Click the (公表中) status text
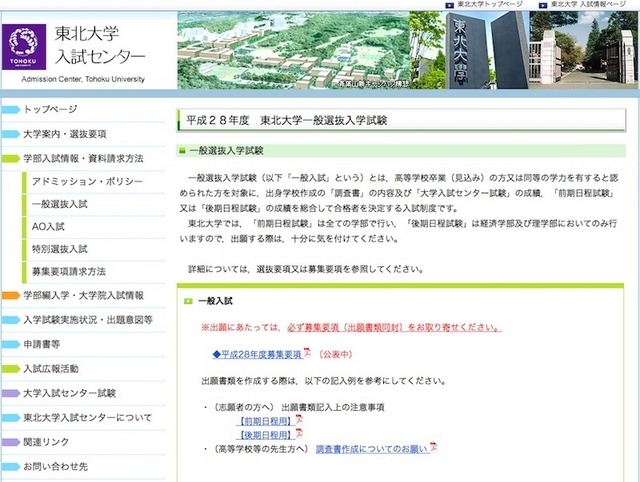Viewport: 640px width, 482px height. [336, 354]
